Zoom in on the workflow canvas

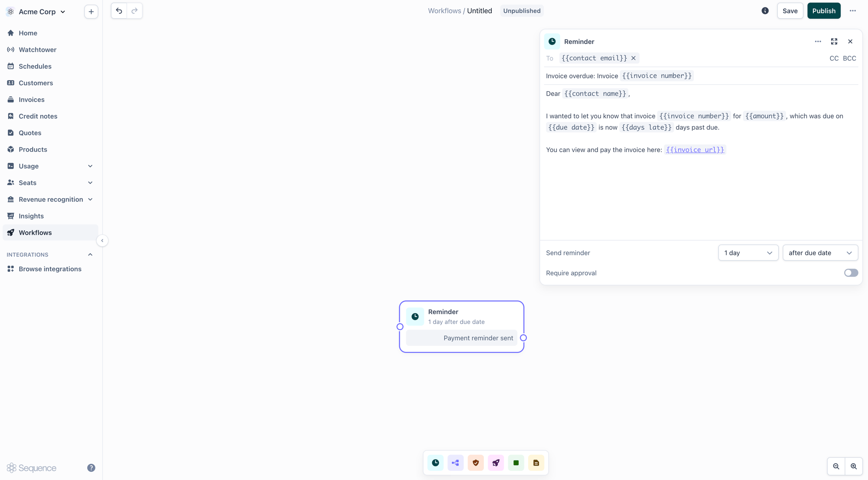[x=854, y=467]
